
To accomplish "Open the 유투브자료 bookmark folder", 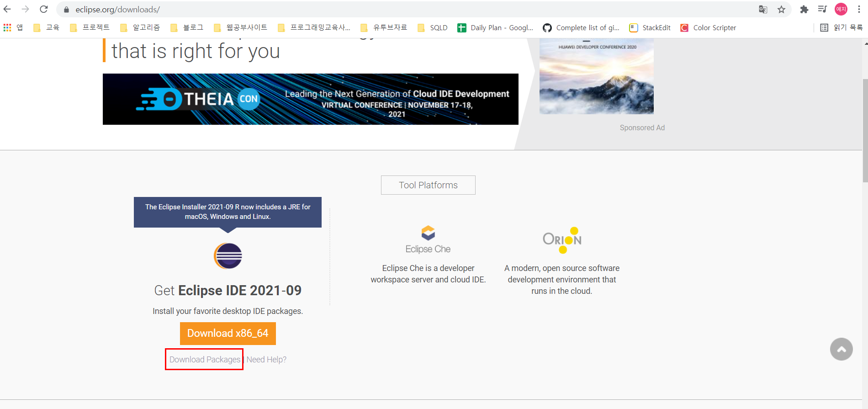I will coord(384,27).
